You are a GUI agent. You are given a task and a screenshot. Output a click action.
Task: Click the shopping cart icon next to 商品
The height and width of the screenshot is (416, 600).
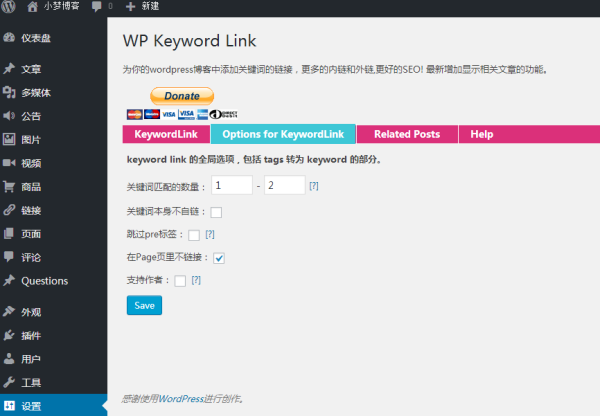pos(9,187)
